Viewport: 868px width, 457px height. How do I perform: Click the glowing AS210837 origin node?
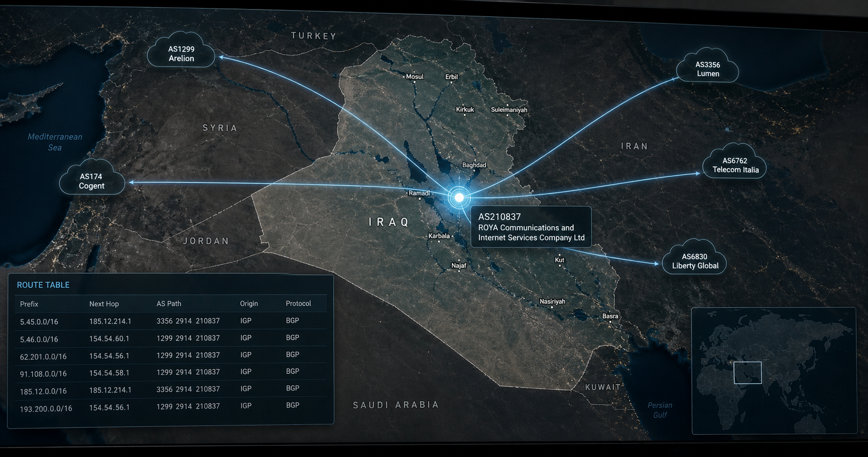pyautogui.click(x=459, y=197)
